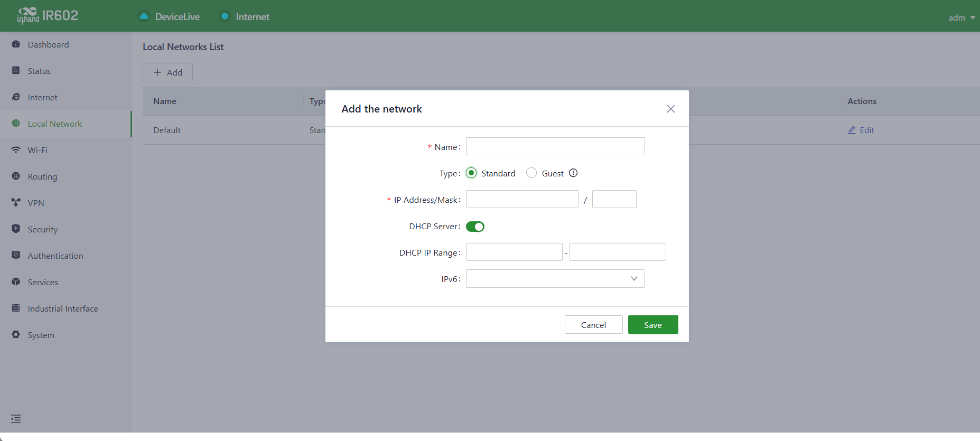Click the Authentication sidebar icon
Image resolution: width=980 pixels, height=441 pixels.
16,256
